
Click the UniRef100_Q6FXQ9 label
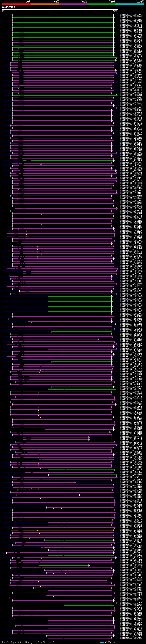pos(131,371)
